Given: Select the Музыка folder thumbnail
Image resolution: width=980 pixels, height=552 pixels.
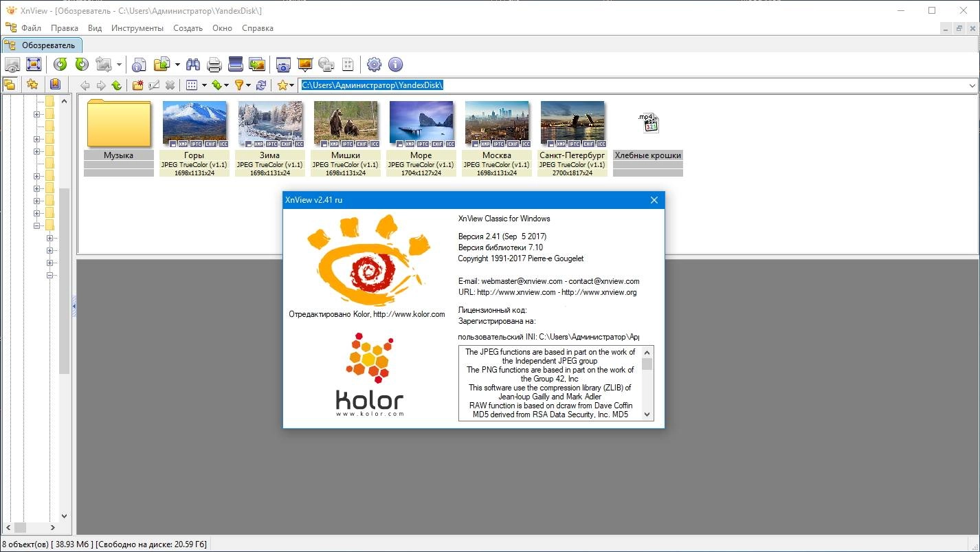Looking at the screenshot, I should pyautogui.click(x=118, y=137).
